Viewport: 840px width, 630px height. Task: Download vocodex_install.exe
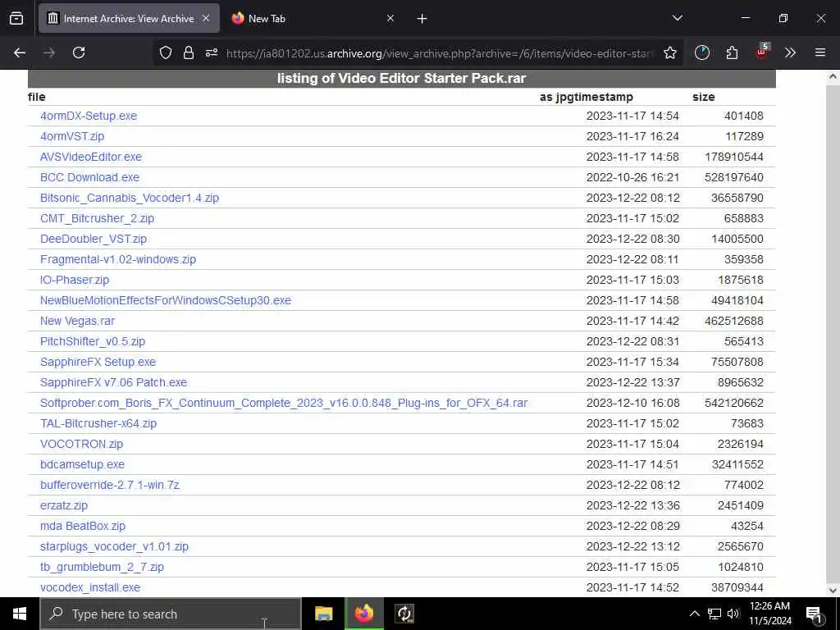[x=90, y=587]
